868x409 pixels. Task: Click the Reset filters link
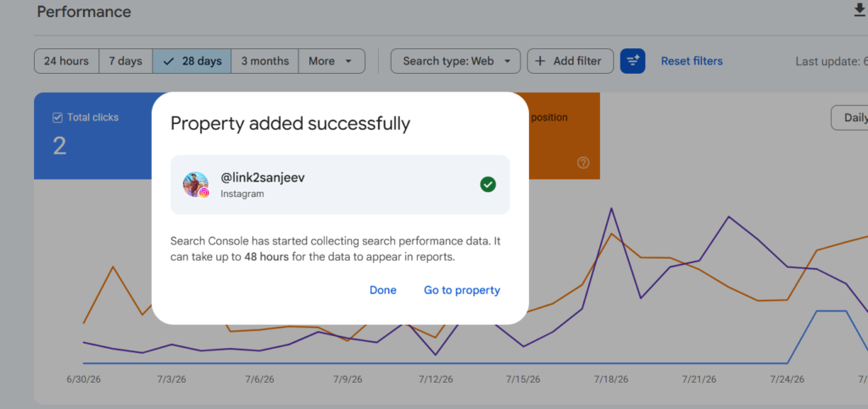(692, 61)
